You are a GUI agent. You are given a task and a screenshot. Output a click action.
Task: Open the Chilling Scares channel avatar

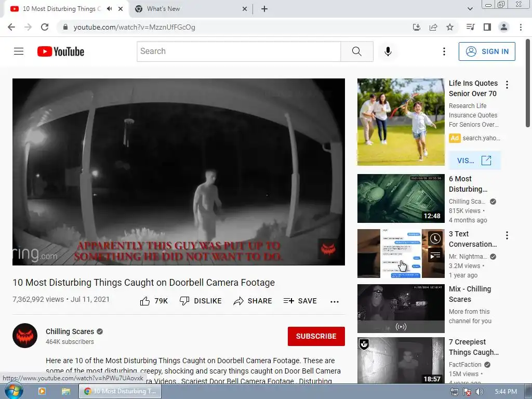pyautogui.click(x=25, y=336)
